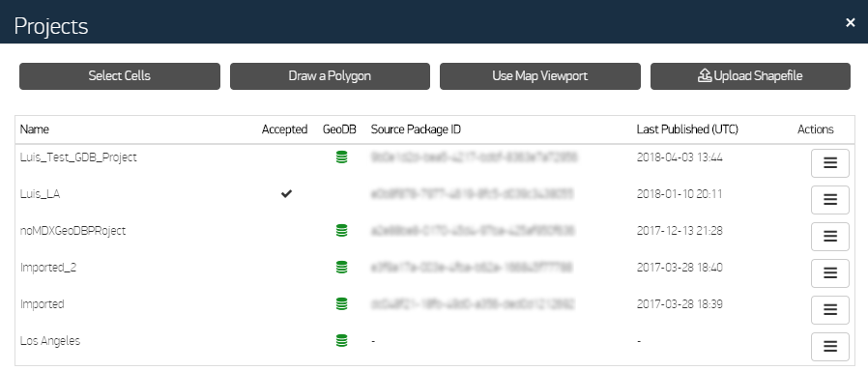The height and width of the screenshot is (371, 868).
Task: Click the date 2018-04-03 13:44
Action: 680,157
